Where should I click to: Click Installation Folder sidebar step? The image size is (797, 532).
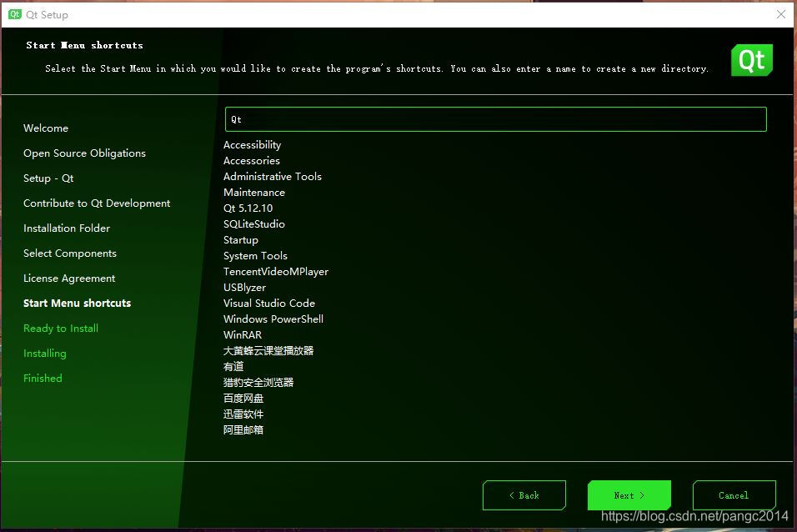click(x=67, y=228)
